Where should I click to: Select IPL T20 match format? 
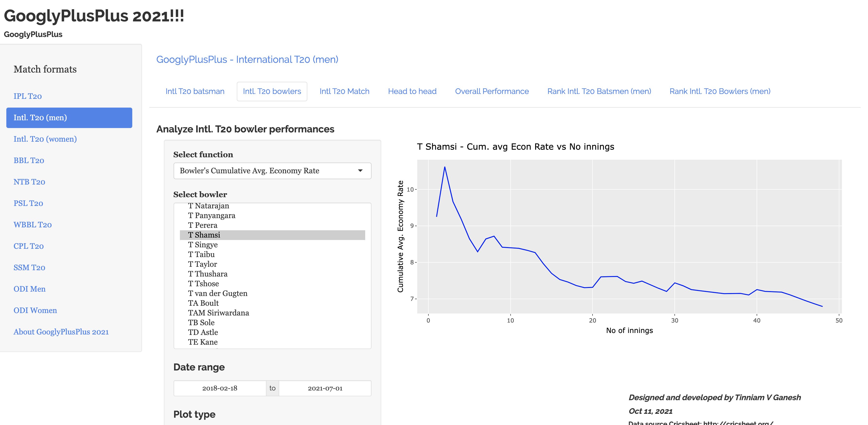pos(28,96)
